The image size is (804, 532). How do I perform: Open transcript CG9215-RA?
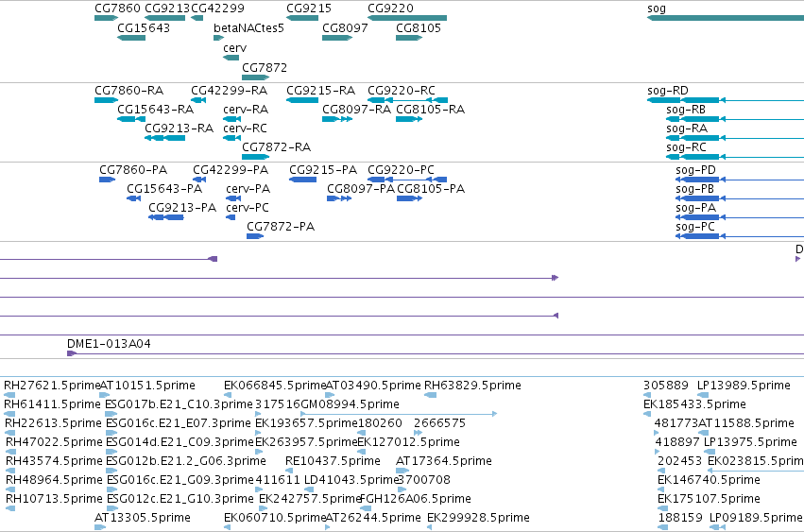[x=302, y=100]
